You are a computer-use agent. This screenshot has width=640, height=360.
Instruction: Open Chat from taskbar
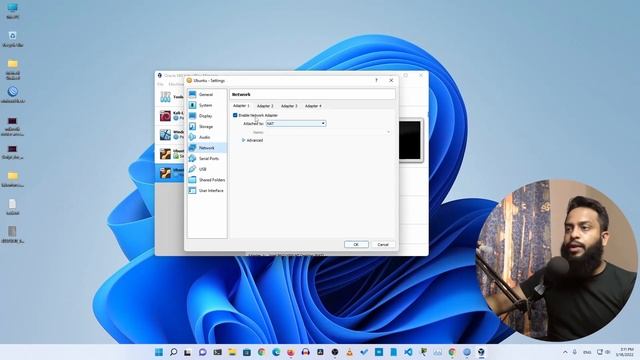tap(202, 352)
